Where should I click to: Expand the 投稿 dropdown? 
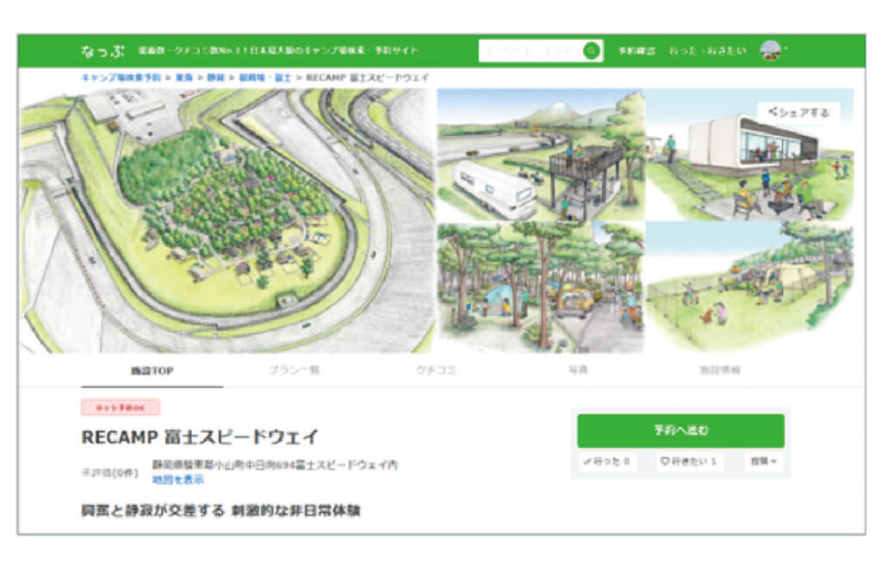(x=763, y=461)
